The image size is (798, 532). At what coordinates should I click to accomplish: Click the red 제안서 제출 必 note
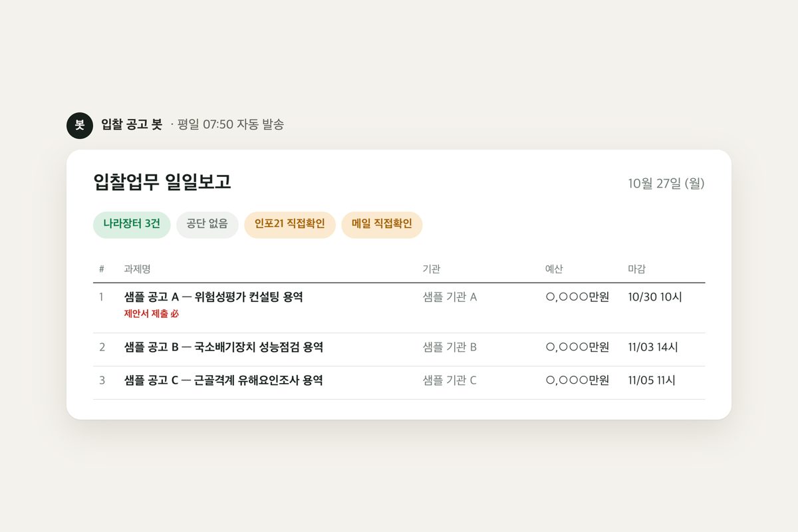152,314
